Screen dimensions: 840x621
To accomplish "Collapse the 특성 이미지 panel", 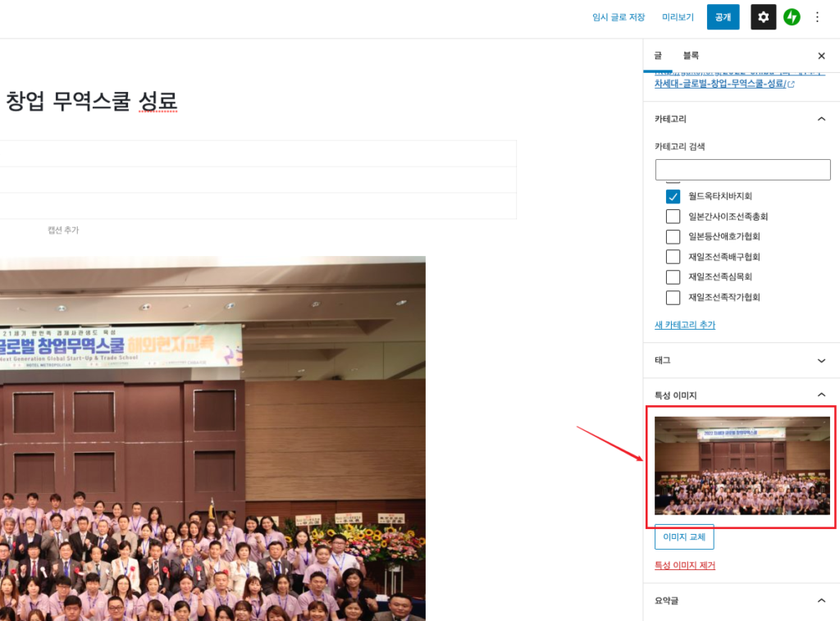I will tap(821, 395).
